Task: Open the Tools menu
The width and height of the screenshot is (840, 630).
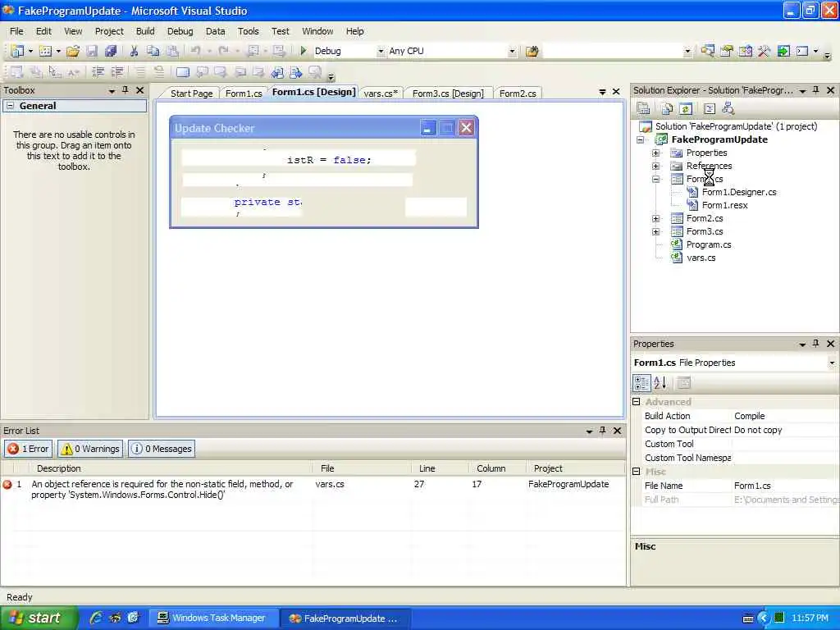Action: tap(248, 31)
